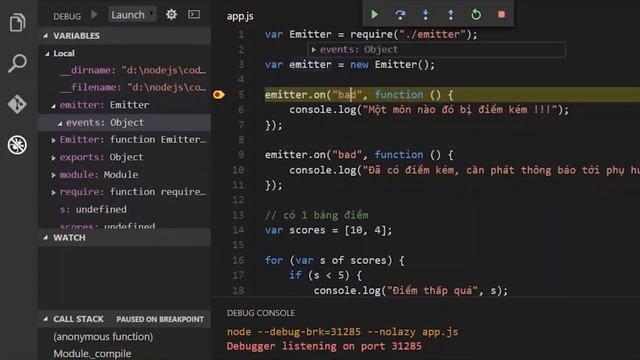Select the DEBUG CONSOLE panel title
The image size is (640, 360).
[x=261, y=313]
